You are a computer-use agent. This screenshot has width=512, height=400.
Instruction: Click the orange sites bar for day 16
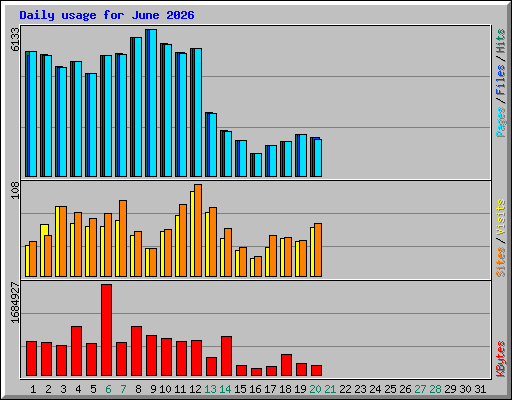coord(258,267)
